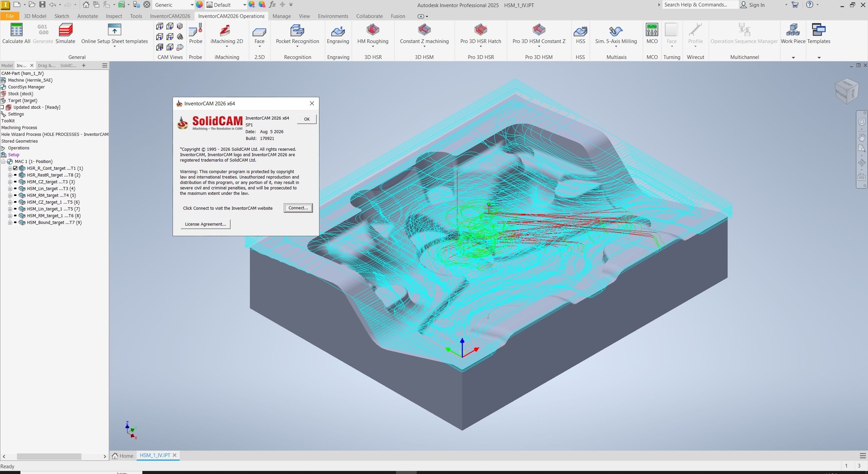Click the Undo arrow
This screenshot has height=474, width=868.
pyautogui.click(x=53, y=4)
